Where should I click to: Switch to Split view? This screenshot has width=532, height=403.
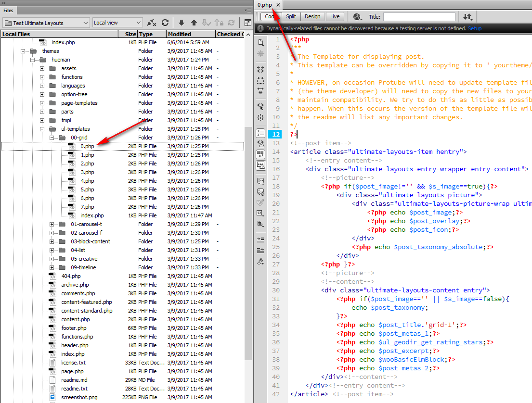[x=291, y=16]
